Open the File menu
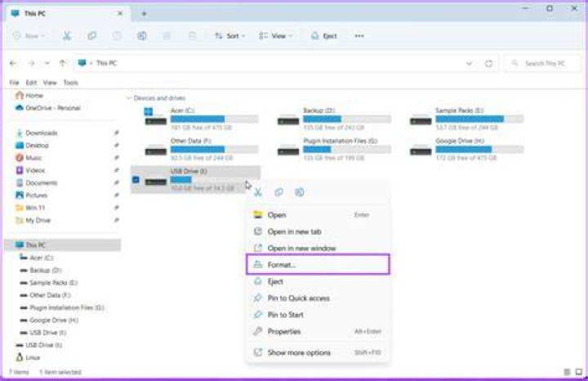 (14, 83)
